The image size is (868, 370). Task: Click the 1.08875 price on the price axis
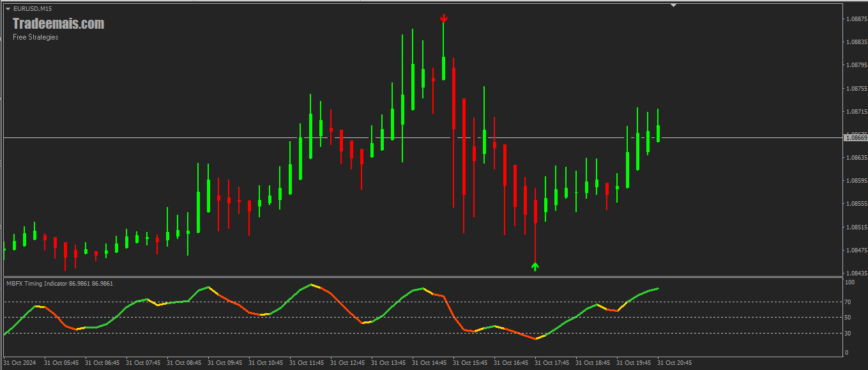click(x=856, y=19)
